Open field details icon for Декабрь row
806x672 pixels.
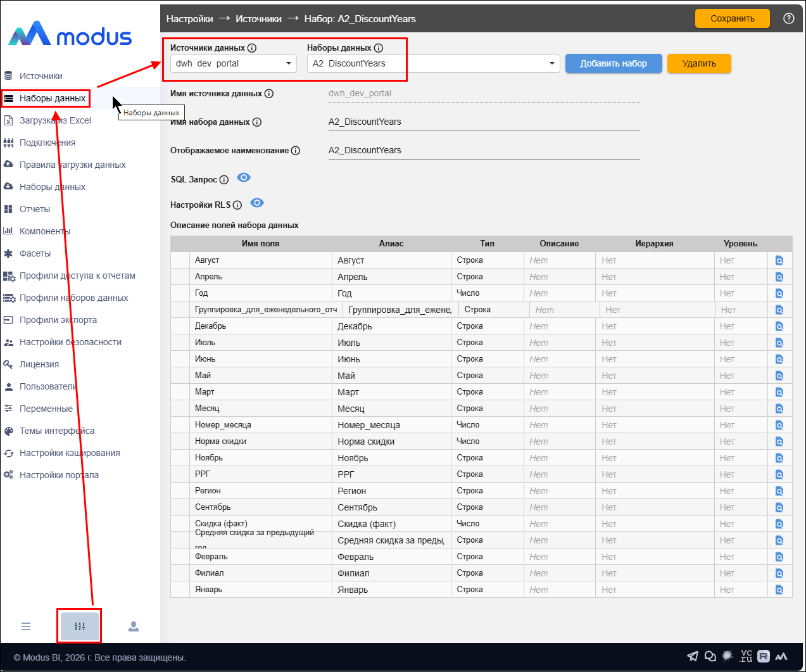click(x=779, y=326)
